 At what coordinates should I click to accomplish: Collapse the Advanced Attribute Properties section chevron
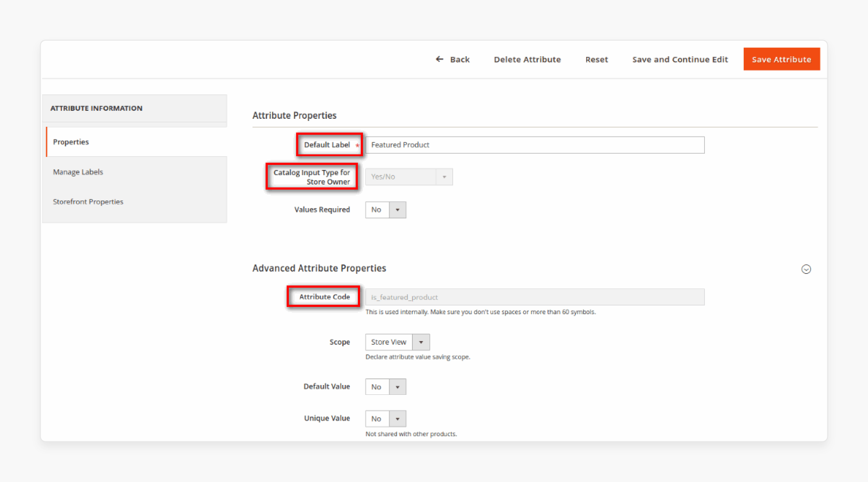(806, 269)
